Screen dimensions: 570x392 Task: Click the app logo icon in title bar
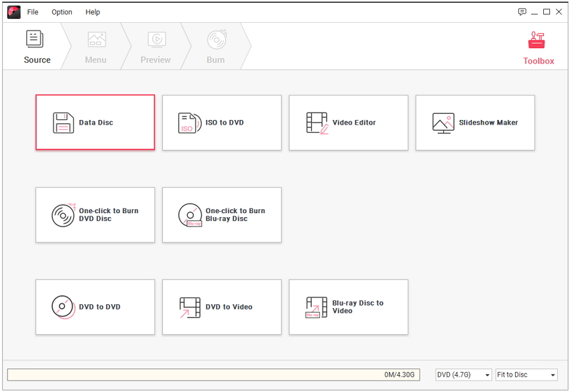pos(14,12)
